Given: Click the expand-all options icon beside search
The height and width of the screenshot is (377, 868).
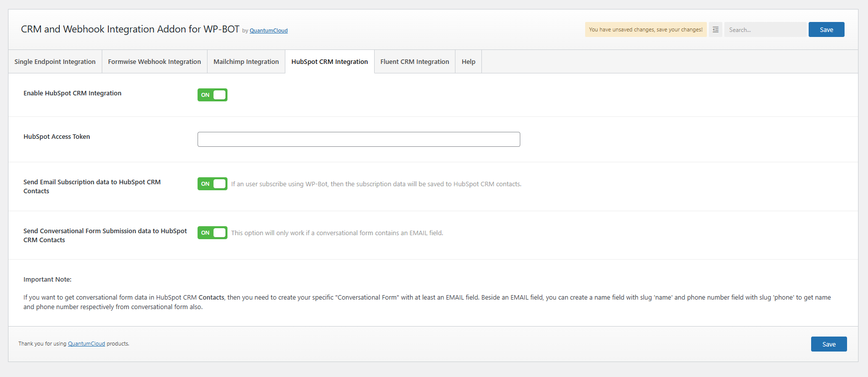Looking at the screenshot, I should pos(715,29).
